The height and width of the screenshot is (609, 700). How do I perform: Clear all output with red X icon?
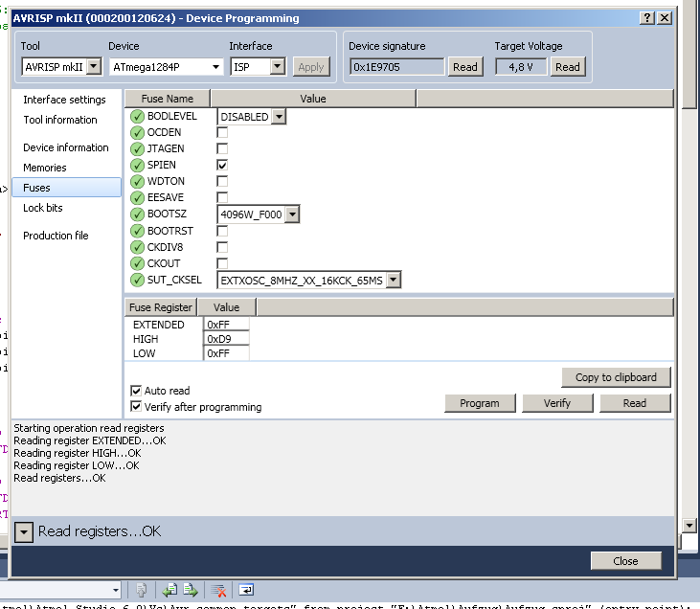click(x=218, y=590)
